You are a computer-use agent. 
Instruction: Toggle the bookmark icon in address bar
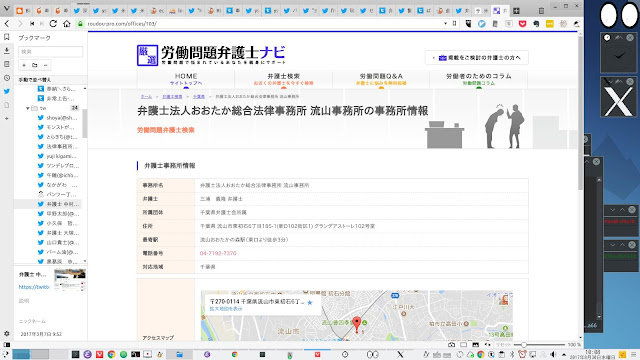click(x=454, y=24)
